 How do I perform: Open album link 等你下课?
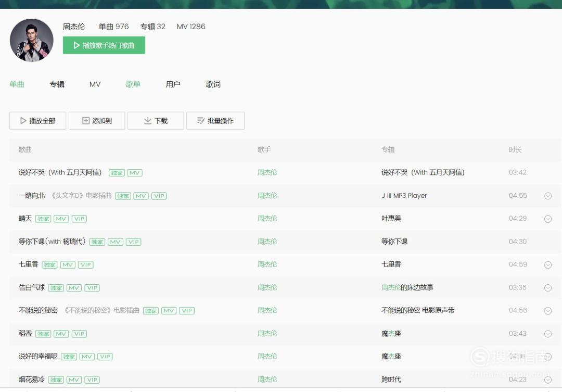pos(394,242)
